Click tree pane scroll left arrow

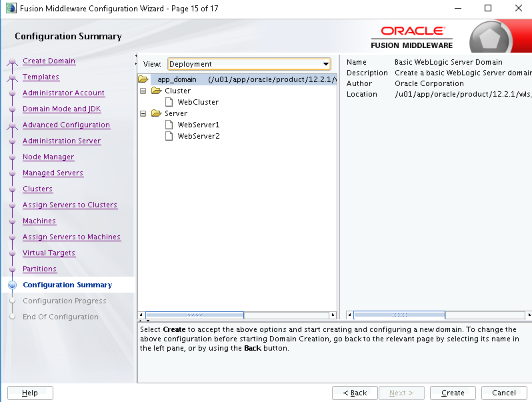click(141, 315)
